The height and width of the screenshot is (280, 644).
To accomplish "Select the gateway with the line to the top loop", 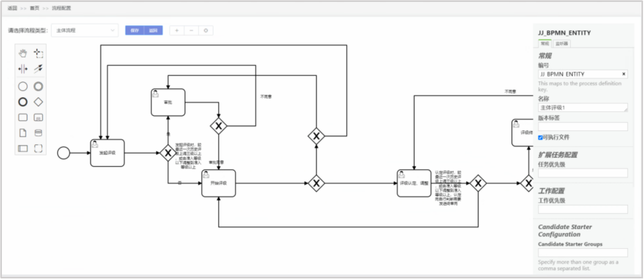I will 316,136.
